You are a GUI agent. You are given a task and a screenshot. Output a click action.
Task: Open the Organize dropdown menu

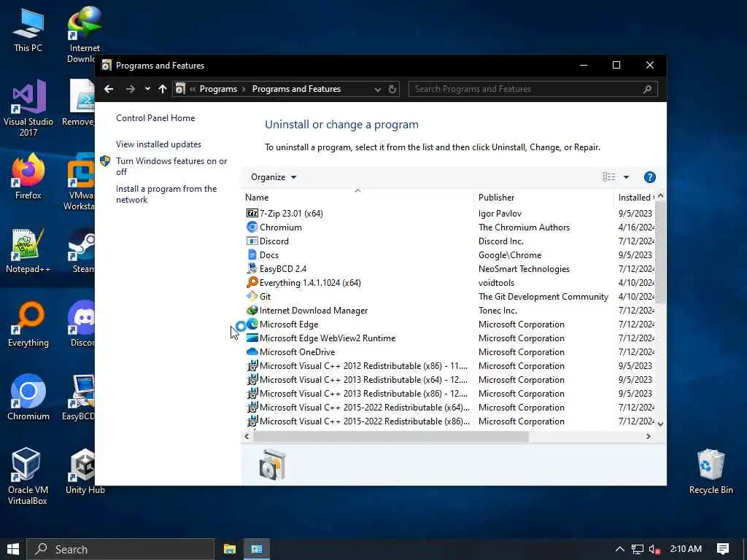pyautogui.click(x=274, y=177)
